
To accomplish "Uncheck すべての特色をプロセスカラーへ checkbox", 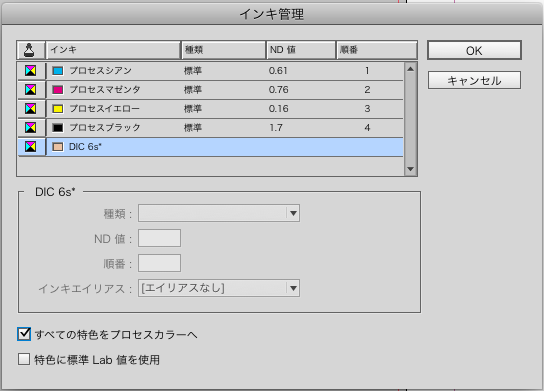I will click(x=24, y=334).
